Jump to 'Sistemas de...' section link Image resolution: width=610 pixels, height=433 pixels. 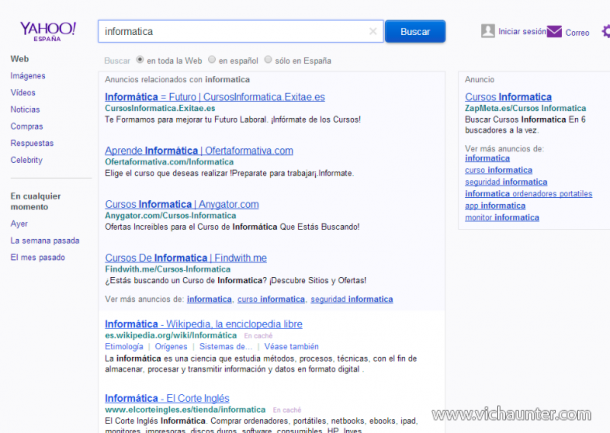[x=226, y=347]
